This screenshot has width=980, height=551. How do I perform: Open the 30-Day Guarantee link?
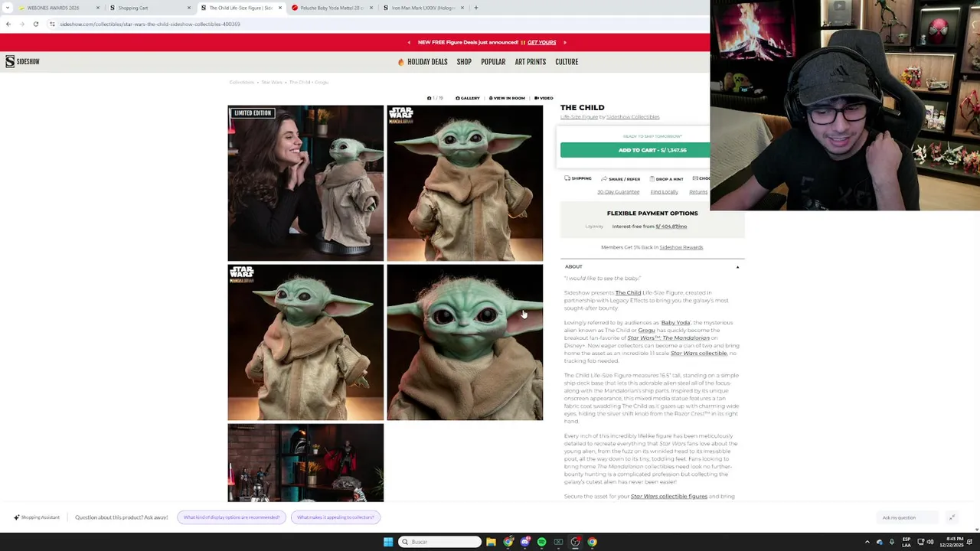pos(618,192)
